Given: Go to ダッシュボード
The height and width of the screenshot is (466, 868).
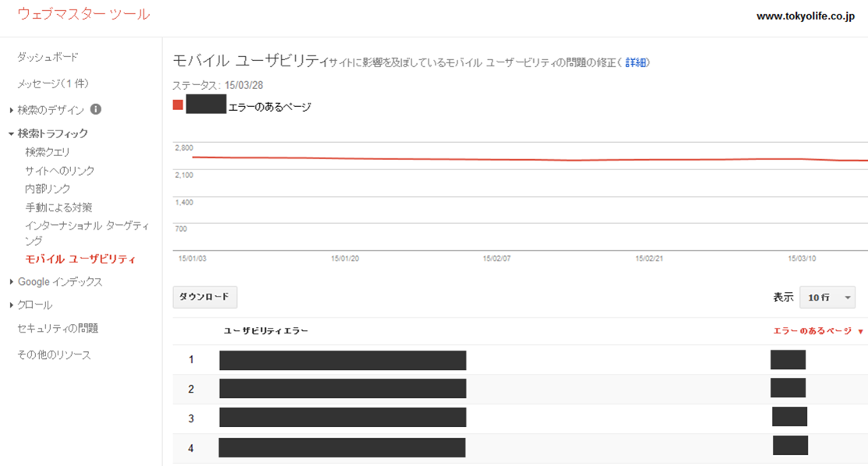Looking at the screenshot, I should click(48, 57).
